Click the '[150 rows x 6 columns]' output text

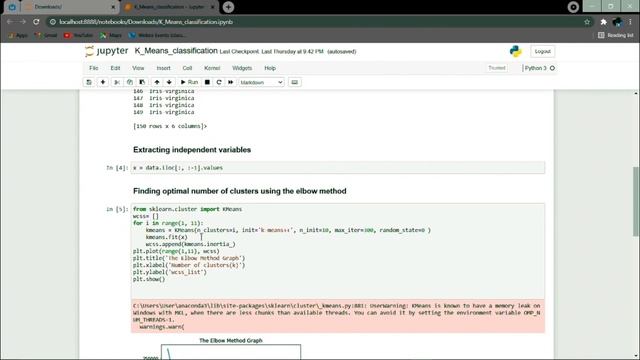coord(170,126)
